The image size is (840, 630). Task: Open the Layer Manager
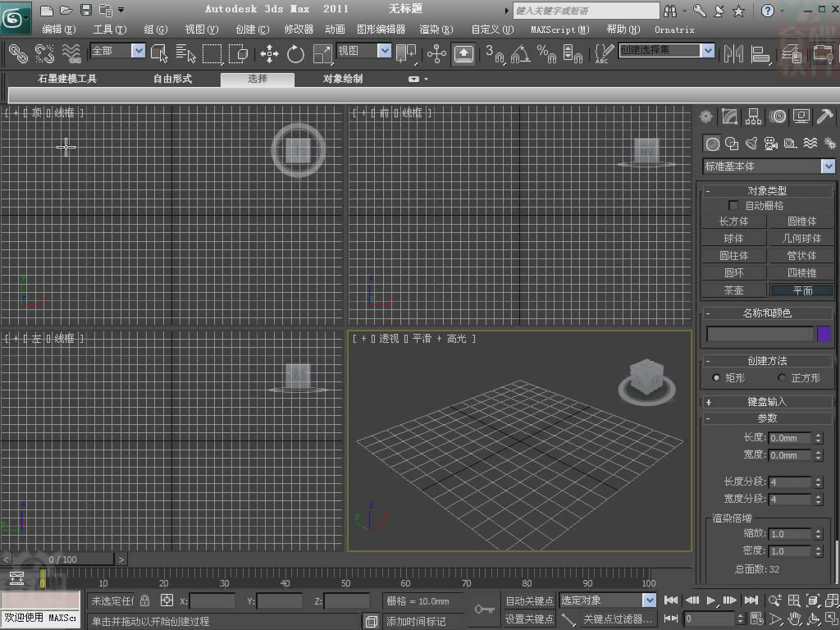coord(792,53)
